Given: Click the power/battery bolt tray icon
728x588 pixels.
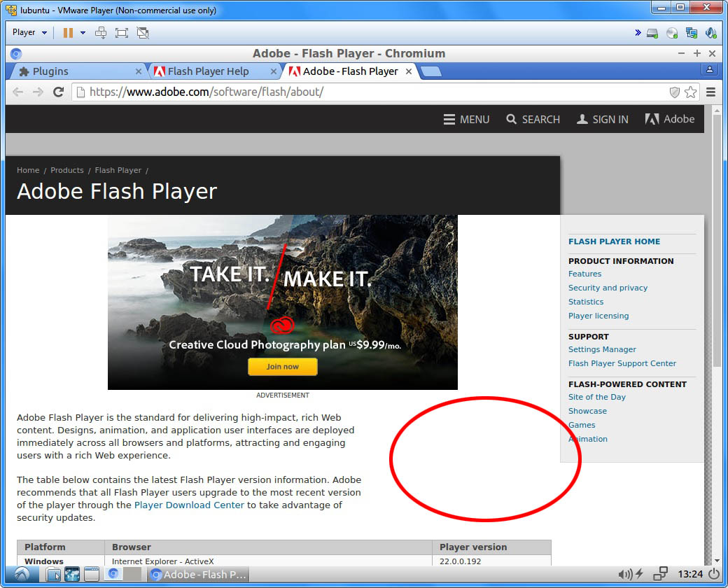Looking at the screenshot, I should (639, 574).
